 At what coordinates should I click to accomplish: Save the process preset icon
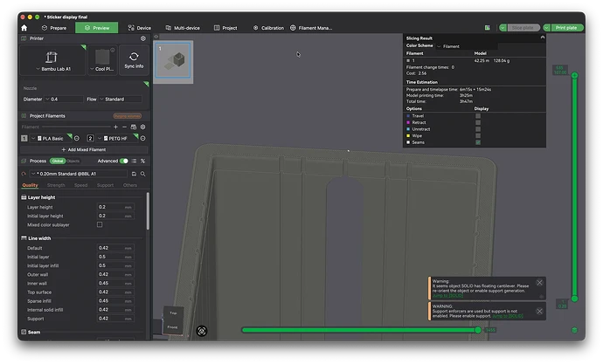click(134, 174)
